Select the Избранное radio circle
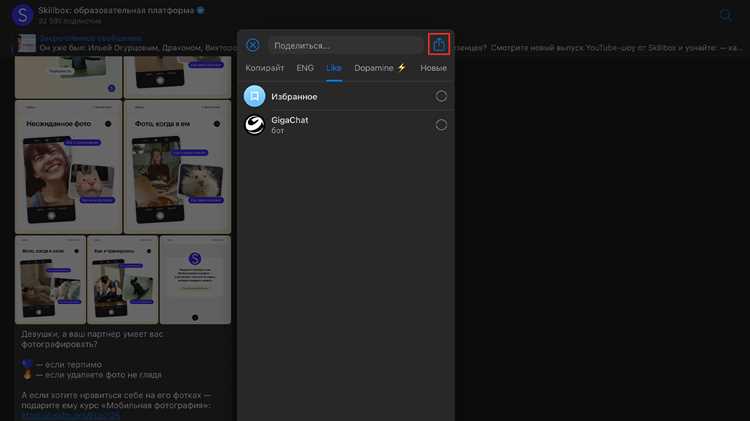 click(x=441, y=96)
